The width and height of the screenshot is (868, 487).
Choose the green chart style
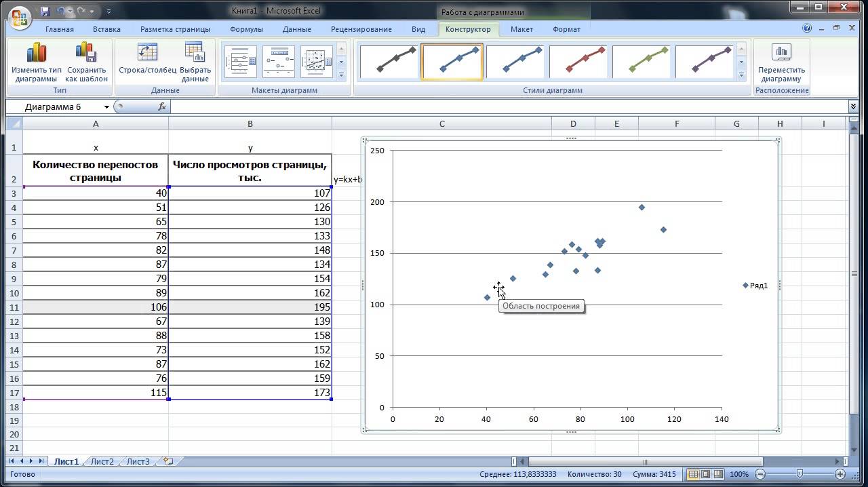[642, 62]
